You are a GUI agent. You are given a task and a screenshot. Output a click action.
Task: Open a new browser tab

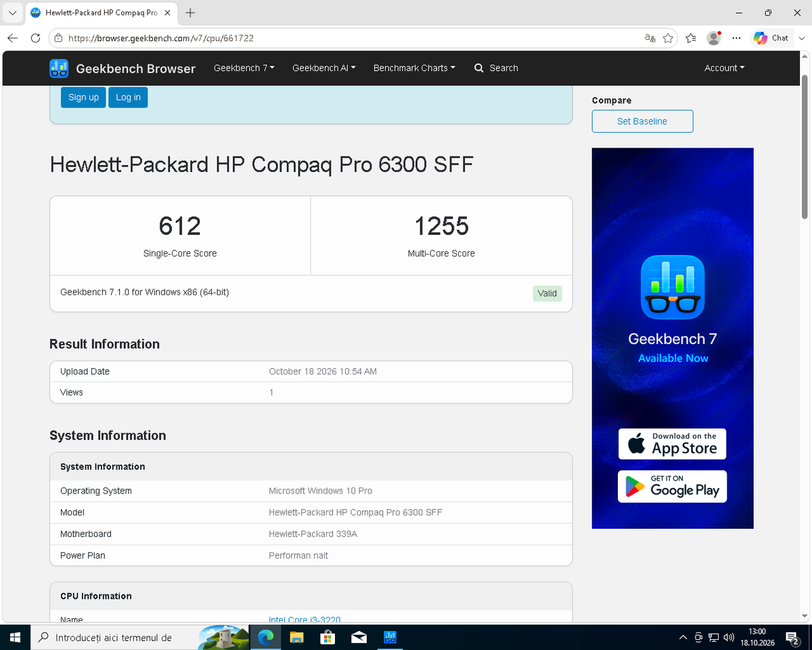190,13
